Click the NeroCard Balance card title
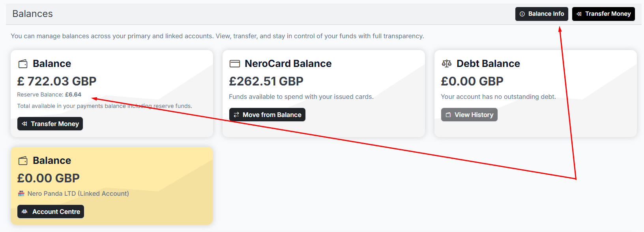 point(288,64)
